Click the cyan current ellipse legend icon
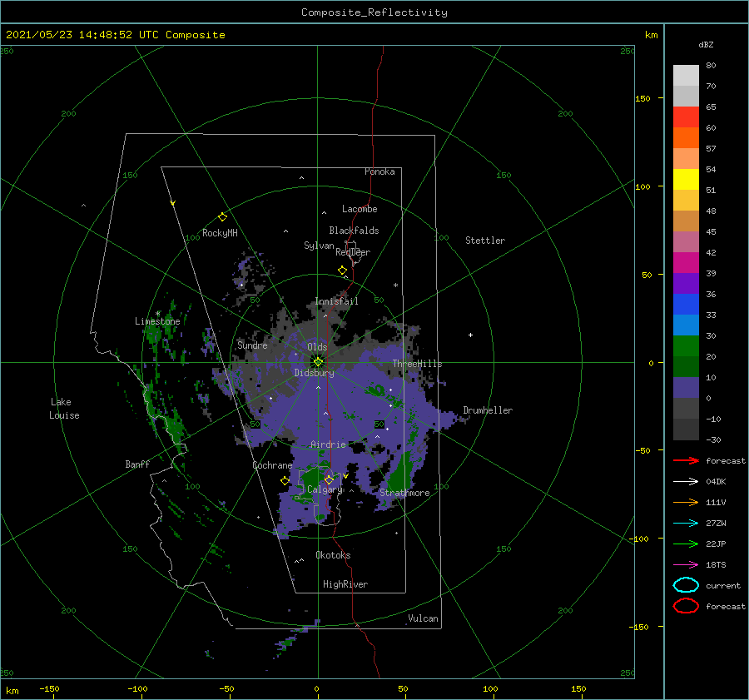This screenshot has width=749, height=700. [686, 585]
